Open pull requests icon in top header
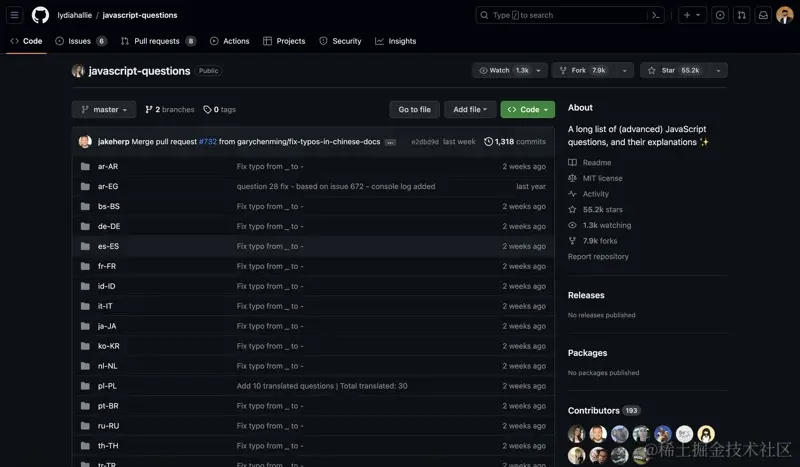Viewport: 800px width, 467px height. 741,15
